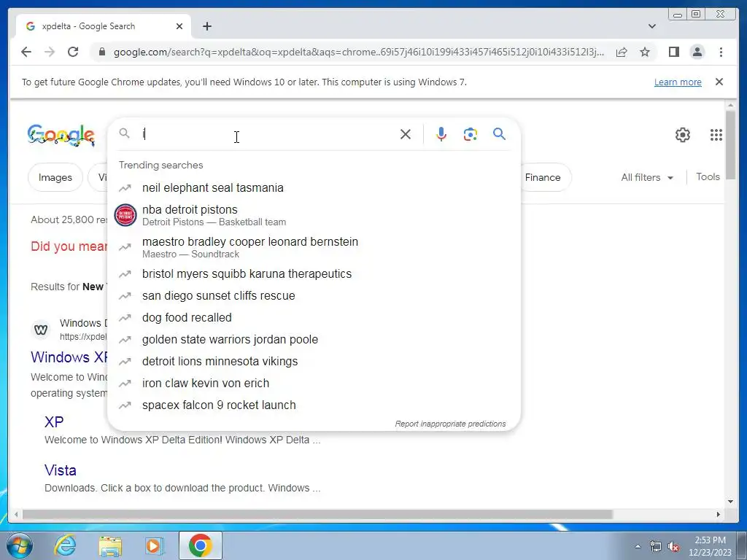This screenshot has width=747, height=560.
Task: Open Windows Media Player from taskbar
Action: click(x=155, y=545)
